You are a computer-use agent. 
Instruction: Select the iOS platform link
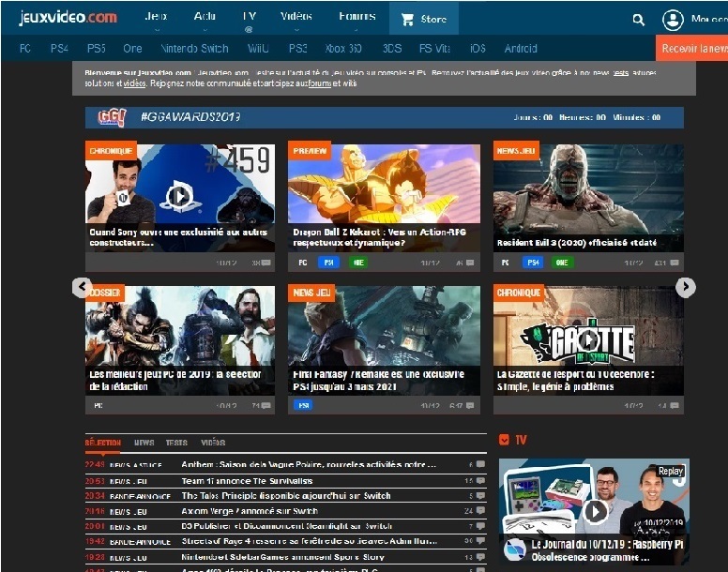pos(478,48)
